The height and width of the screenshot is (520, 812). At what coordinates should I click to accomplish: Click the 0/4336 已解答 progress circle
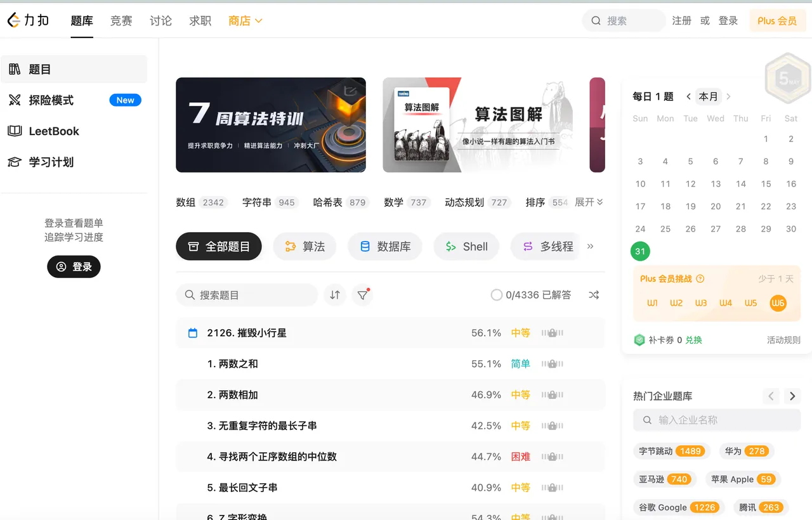pos(497,295)
